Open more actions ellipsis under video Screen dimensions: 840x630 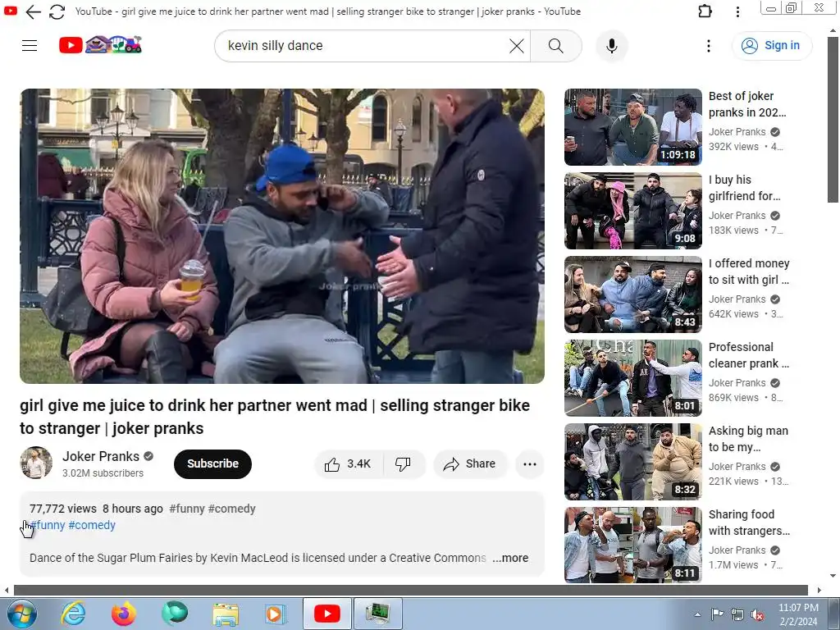(x=530, y=464)
